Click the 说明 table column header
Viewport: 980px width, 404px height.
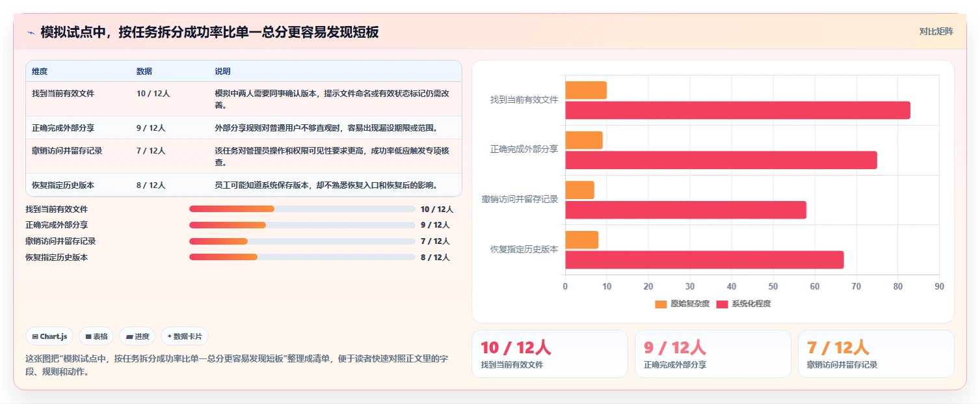[222, 72]
